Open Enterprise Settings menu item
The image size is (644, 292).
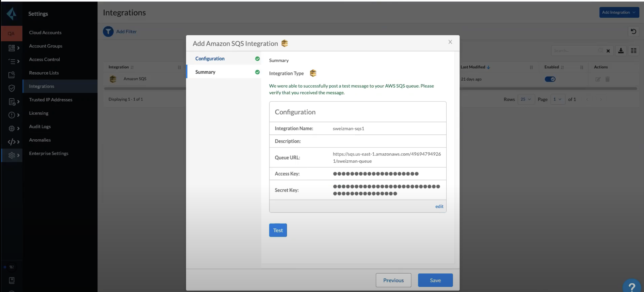(49, 153)
